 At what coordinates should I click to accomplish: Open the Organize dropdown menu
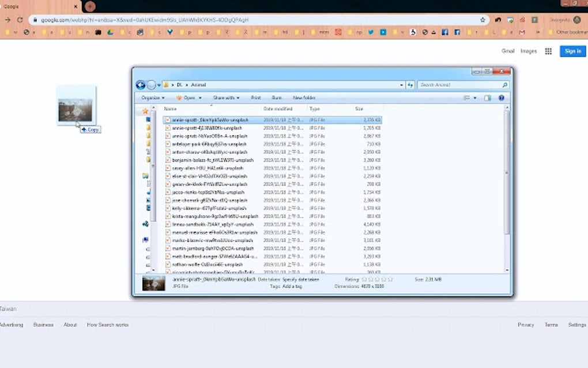tap(152, 97)
